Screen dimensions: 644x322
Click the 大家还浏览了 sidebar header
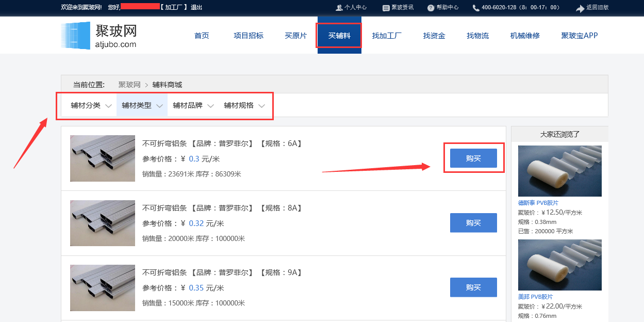click(x=559, y=134)
